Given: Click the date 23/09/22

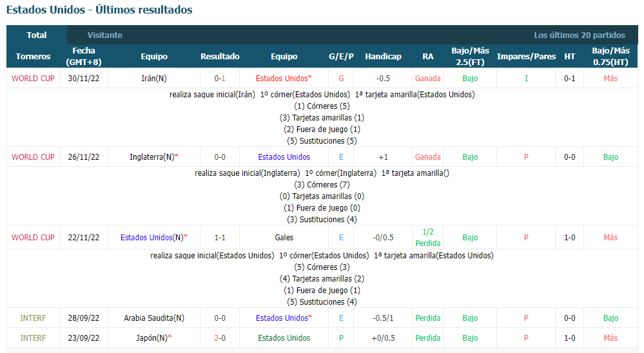Looking at the screenshot, I should [x=84, y=338].
